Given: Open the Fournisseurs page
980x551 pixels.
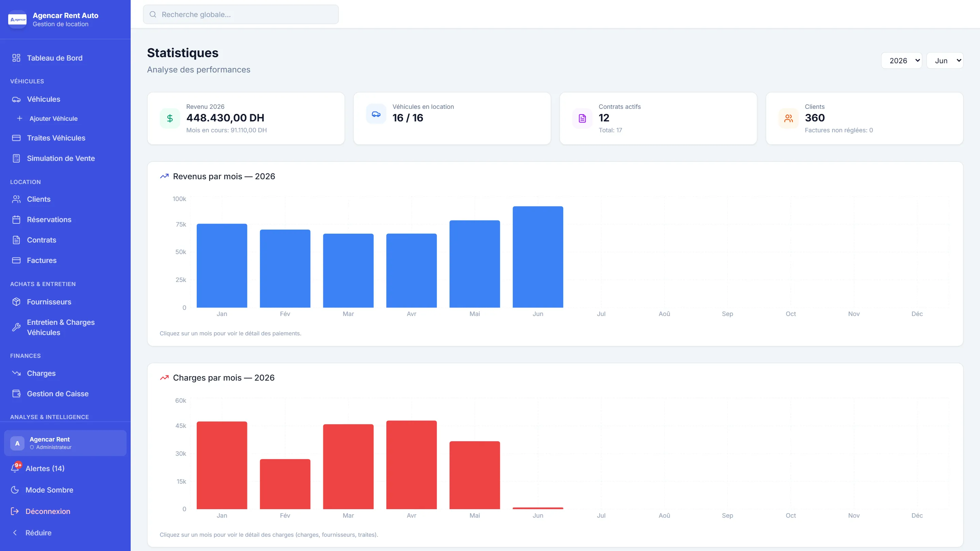Looking at the screenshot, I should point(65,302).
